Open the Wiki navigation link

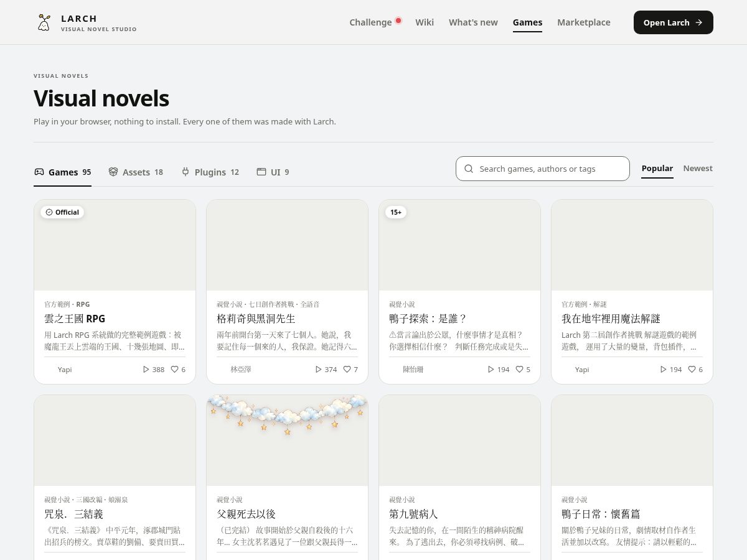425,22
